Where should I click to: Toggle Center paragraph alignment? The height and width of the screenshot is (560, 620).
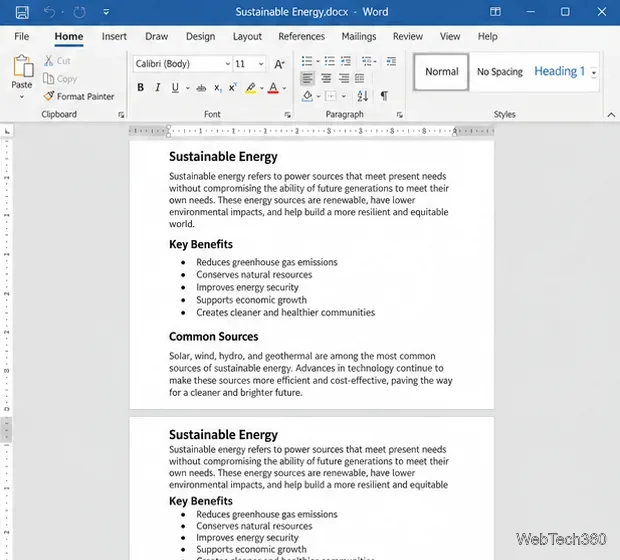coord(326,78)
